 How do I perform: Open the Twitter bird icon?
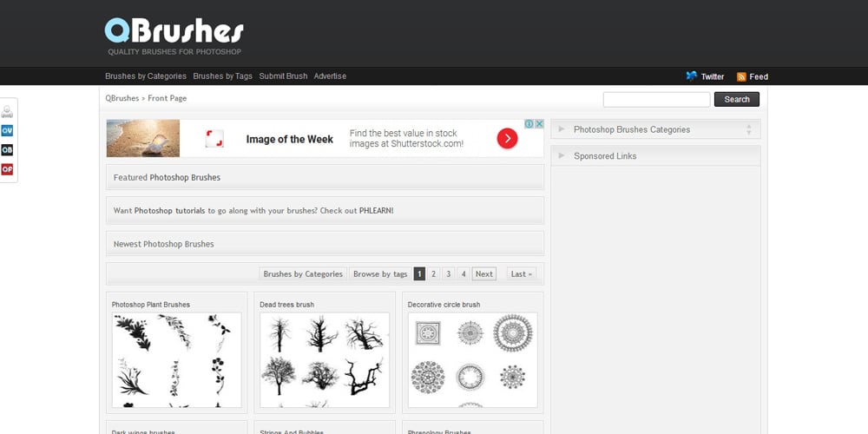(691, 76)
